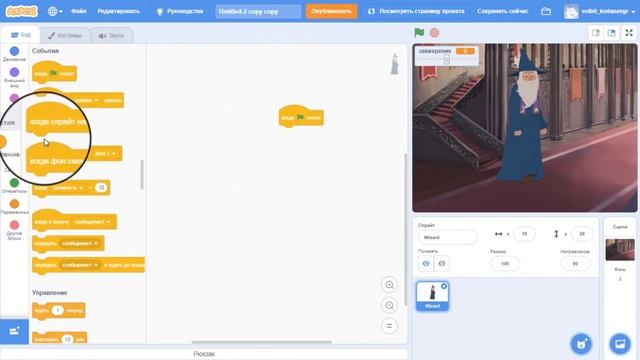Click the size field showing 100

(505, 264)
